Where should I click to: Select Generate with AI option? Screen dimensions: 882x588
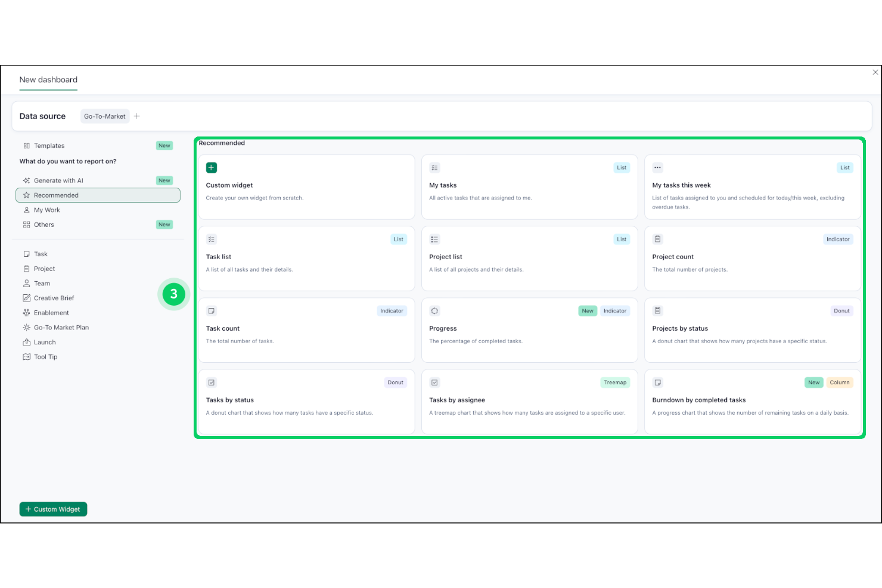[98, 181]
